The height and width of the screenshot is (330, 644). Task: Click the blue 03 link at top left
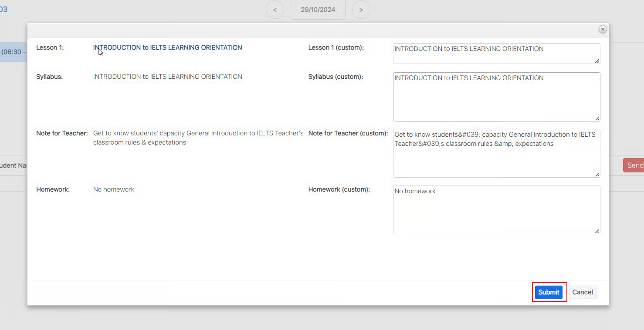tap(3, 9)
